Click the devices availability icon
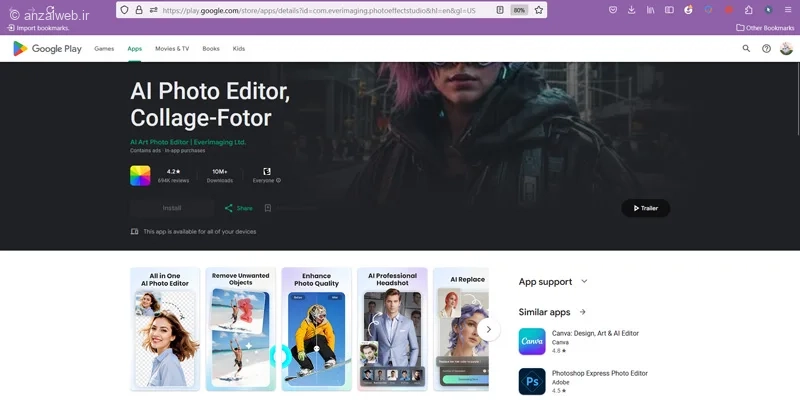Viewport: 800px width, 400px height. [134, 232]
